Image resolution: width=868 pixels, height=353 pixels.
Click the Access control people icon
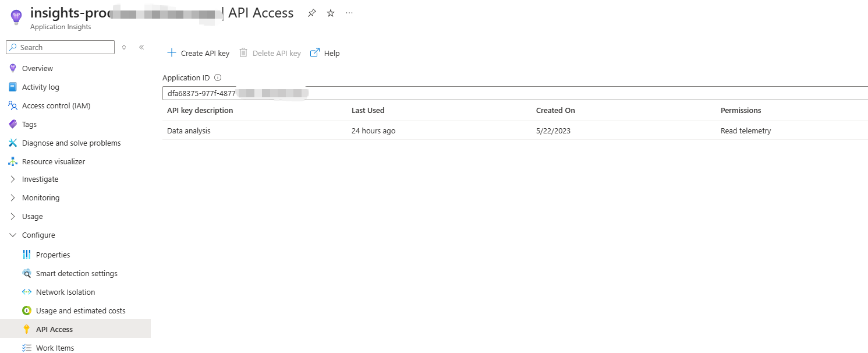[13, 105]
